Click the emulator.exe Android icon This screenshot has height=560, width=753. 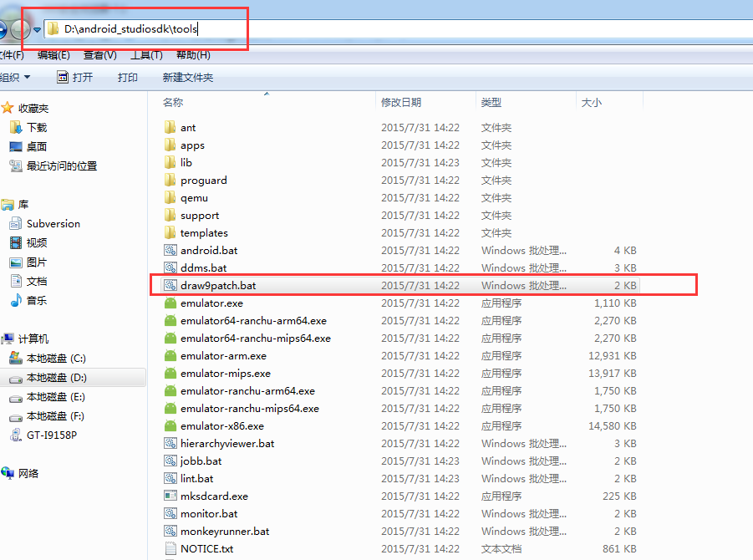170,303
